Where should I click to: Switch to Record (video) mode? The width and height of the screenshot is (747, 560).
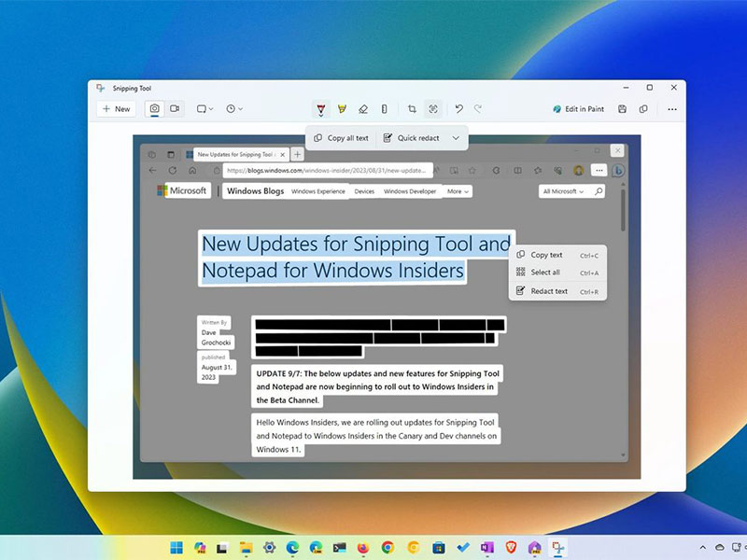(175, 109)
